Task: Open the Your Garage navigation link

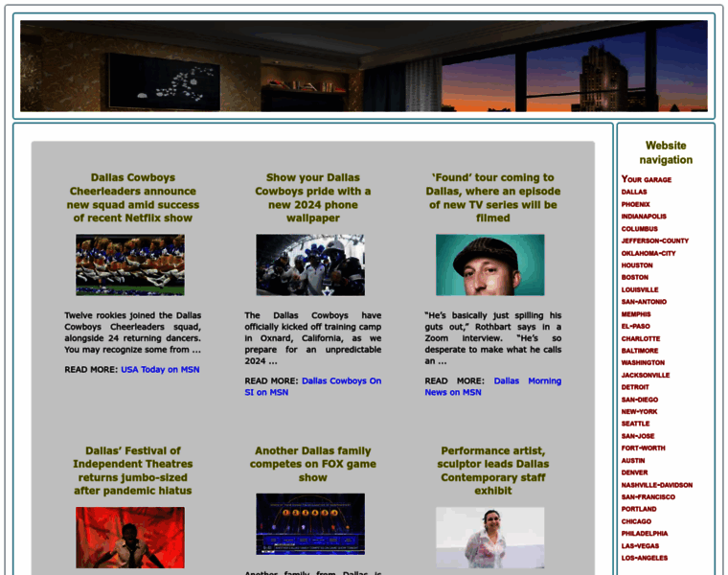Action: click(647, 179)
